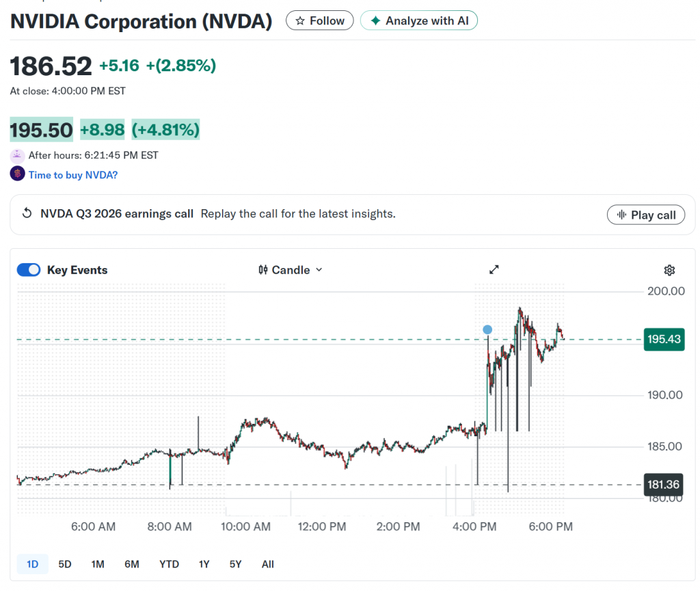Click the purple icon beside Time to buy NVDA
This screenshot has height=592, width=700.
(x=17, y=174)
